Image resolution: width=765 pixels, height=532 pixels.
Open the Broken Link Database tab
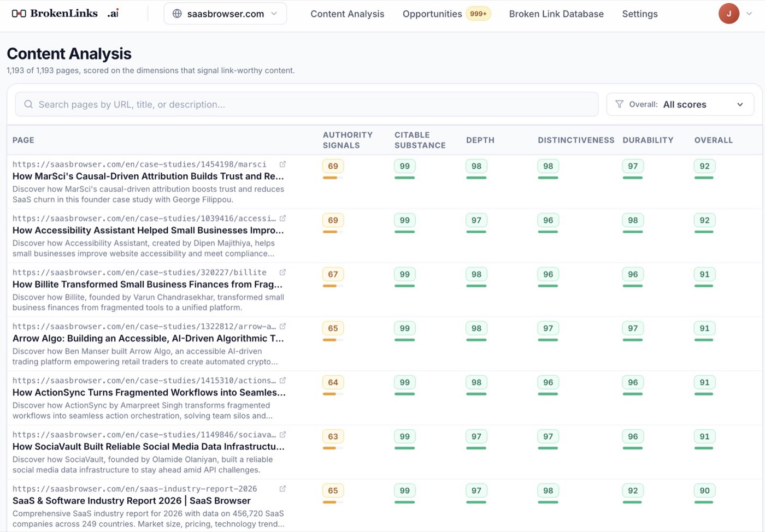(556, 14)
